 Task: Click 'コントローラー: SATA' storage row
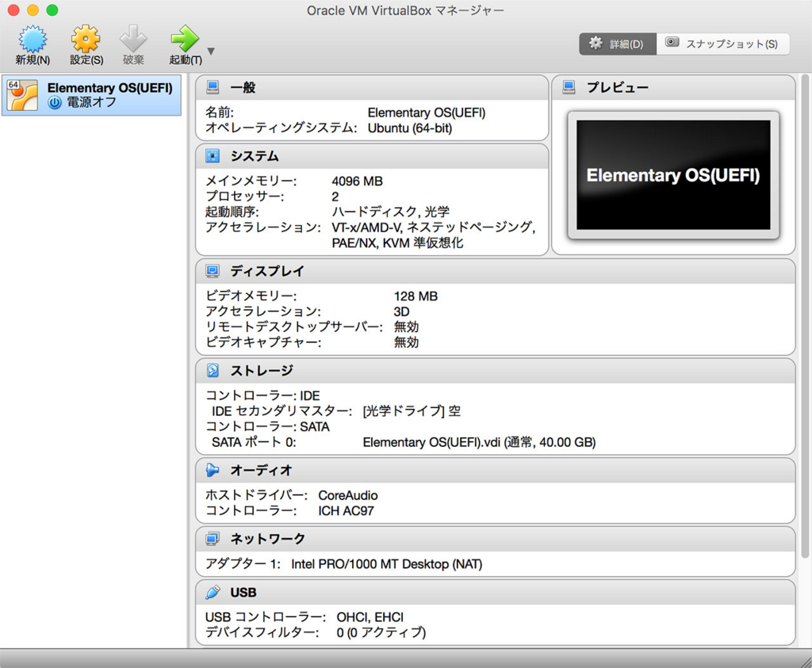[268, 427]
